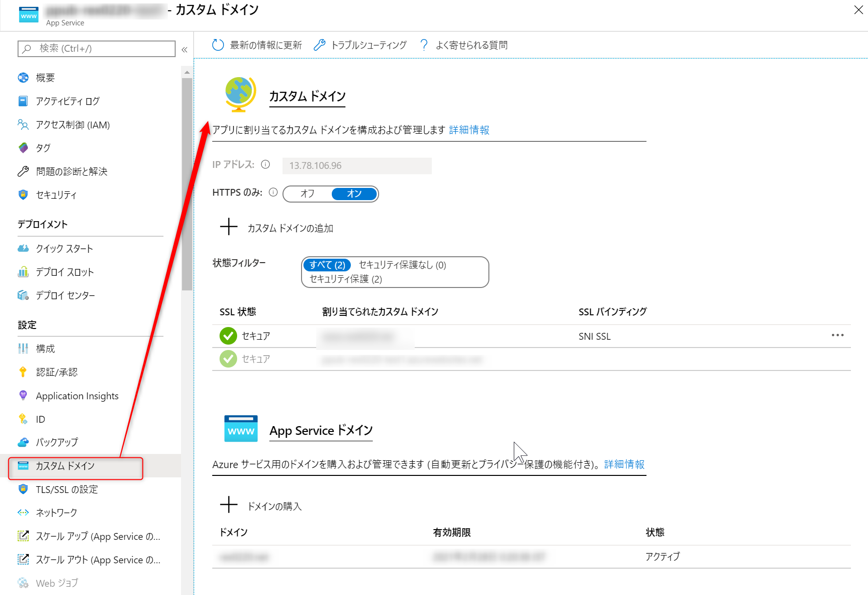Click the アクティブ status cell

[x=663, y=556]
